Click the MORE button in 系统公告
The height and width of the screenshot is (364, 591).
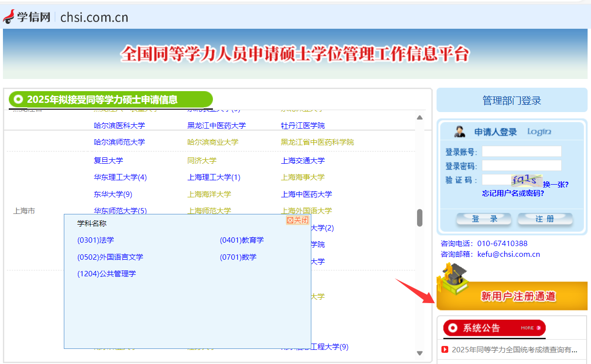tap(531, 328)
